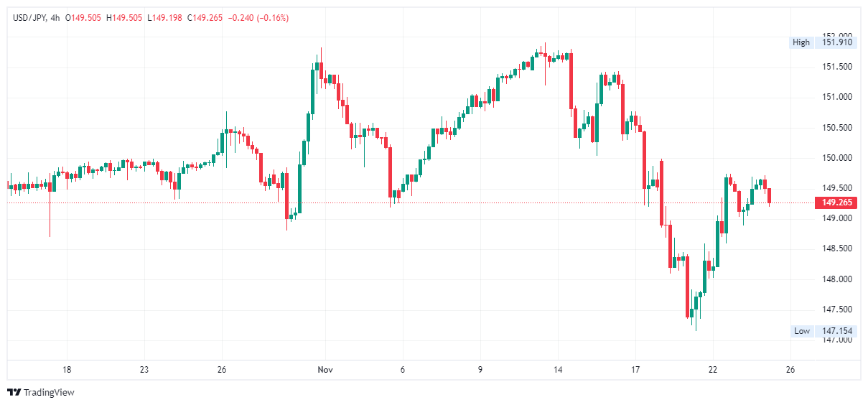Open the TradingView wordmark link
Viewport: 868px width, 405px height.
(49, 392)
